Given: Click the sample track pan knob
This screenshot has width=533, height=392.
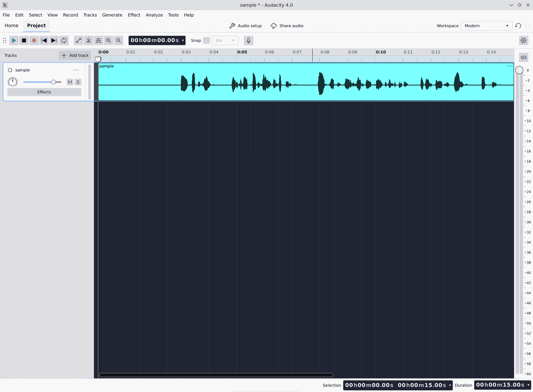Looking at the screenshot, I should coord(13,82).
